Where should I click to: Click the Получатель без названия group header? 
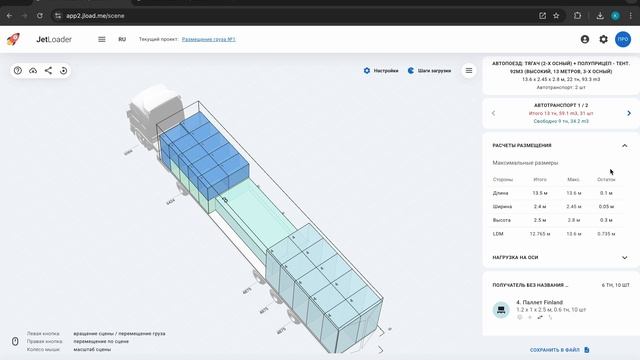click(x=530, y=285)
